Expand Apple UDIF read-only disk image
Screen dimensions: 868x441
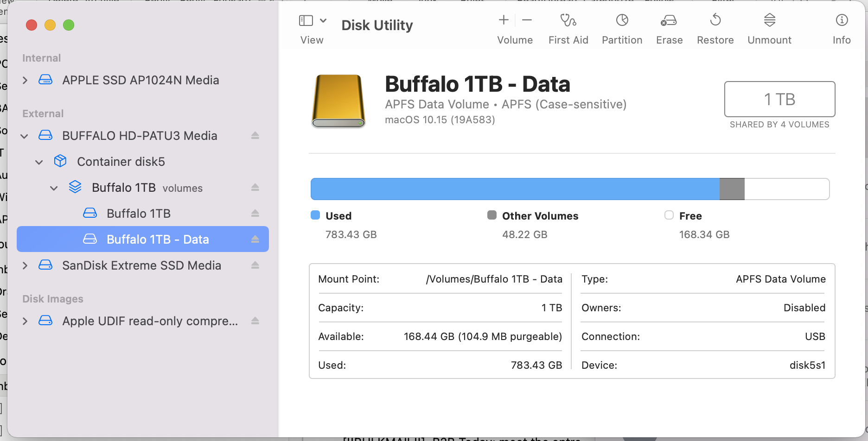pyautogui.click(x=25, y=321)
